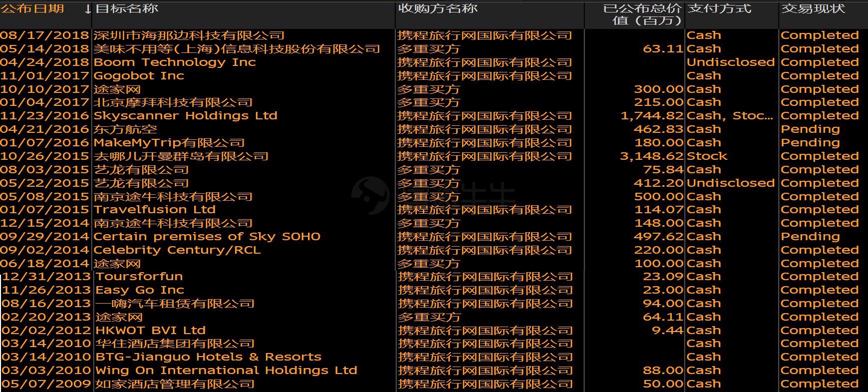Click the 497.62 value cell
868x392 pixels.
(658, 237)
